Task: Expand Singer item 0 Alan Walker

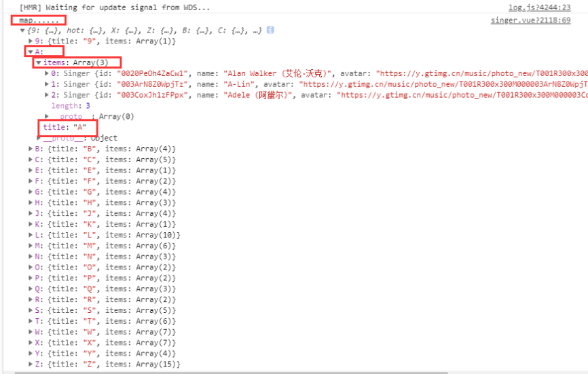Action: 46,73
